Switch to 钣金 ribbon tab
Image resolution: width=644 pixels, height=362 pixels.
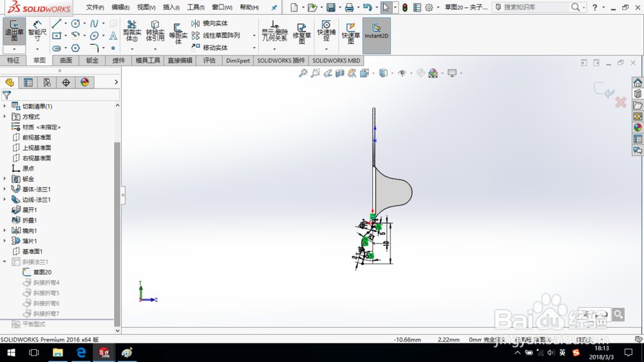point(92,61)
